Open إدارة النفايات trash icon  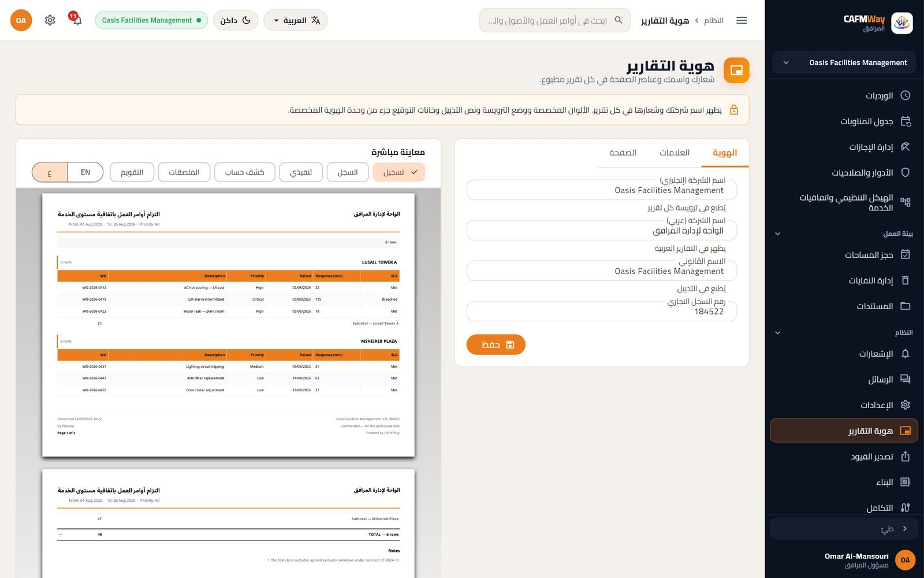click(905, 280)
